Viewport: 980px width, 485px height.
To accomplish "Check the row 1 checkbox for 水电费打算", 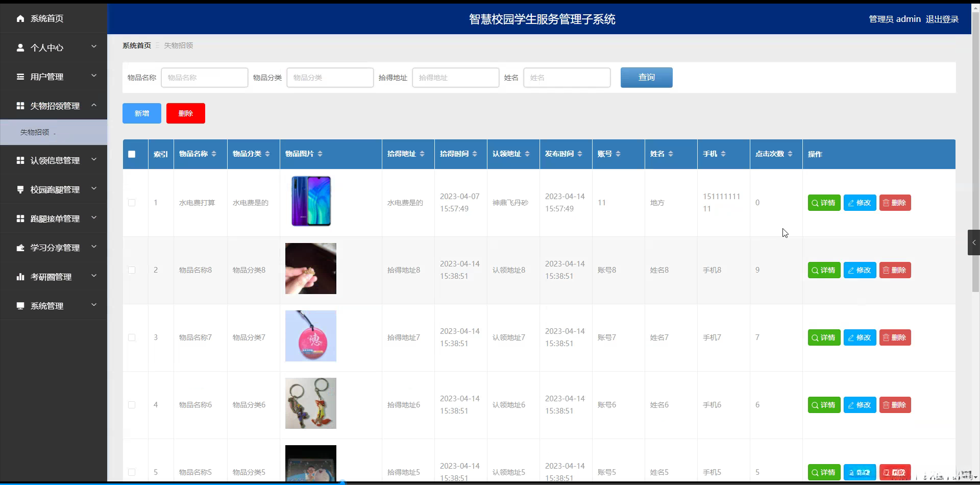I will (x=132, y=203).
